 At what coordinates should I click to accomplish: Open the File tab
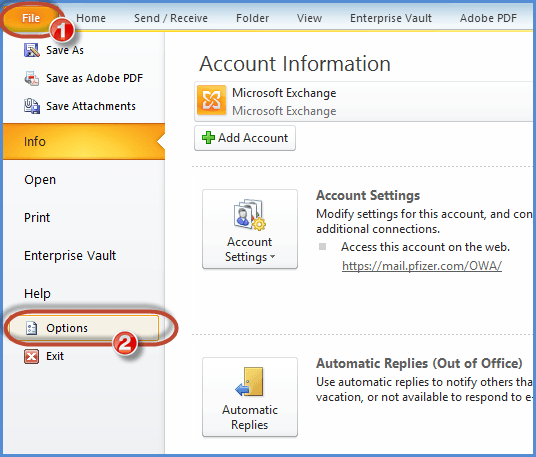tap(31, 18)
